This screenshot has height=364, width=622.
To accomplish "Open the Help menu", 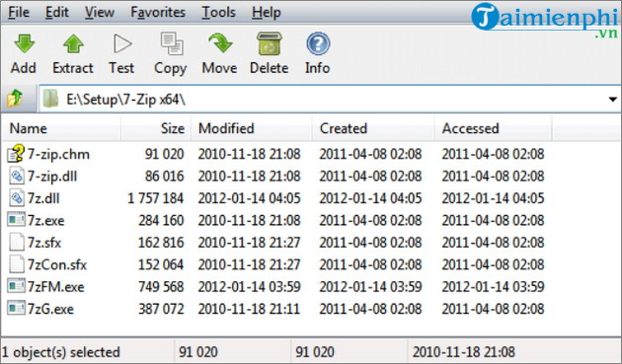I will 267,12.
